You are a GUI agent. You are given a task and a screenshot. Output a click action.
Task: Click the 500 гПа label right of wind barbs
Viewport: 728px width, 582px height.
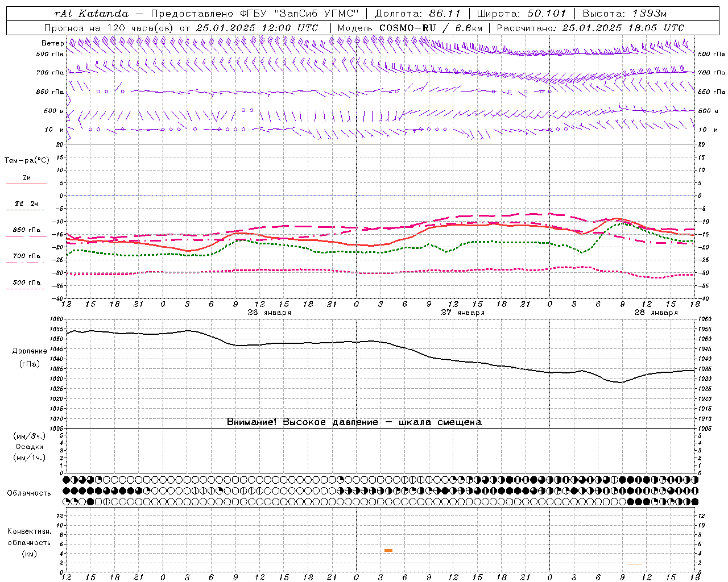(x=712, y=54)
